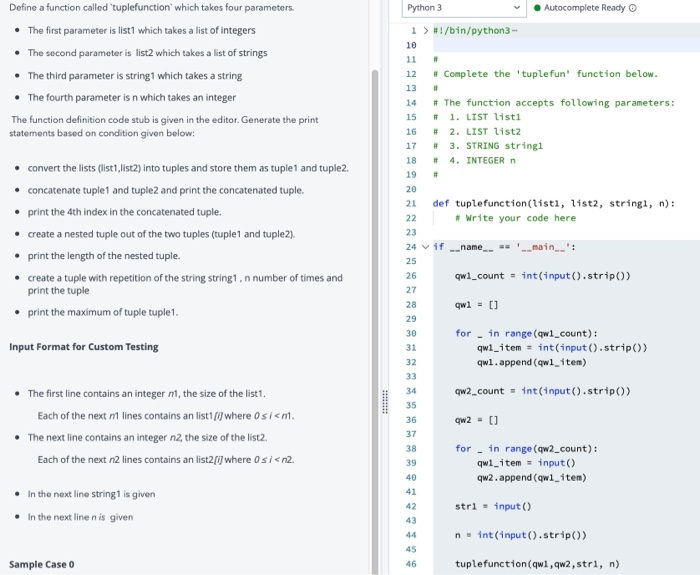Click 'The first line contains an integer n1' bullet
Viewport: 700px width, 575px height.
coord(146,394)
